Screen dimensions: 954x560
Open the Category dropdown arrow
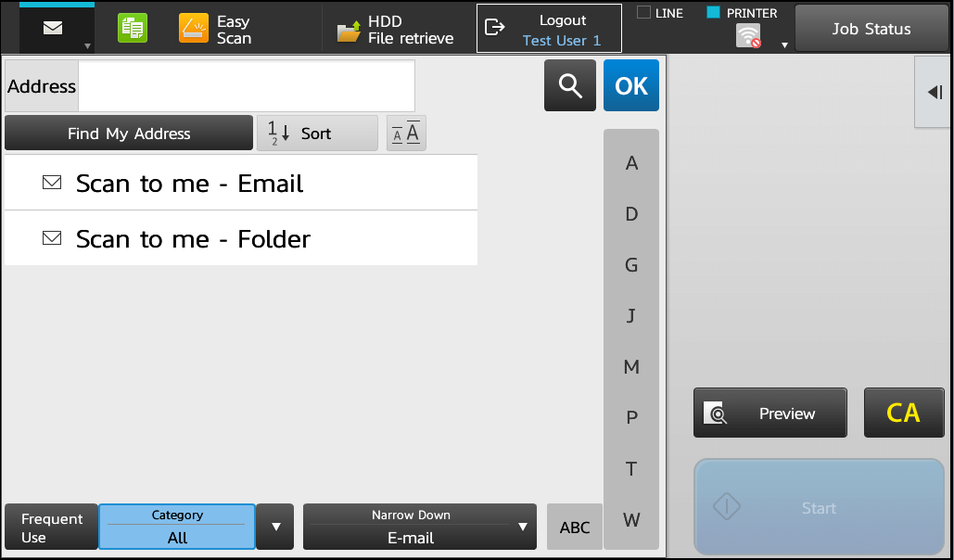274,526
